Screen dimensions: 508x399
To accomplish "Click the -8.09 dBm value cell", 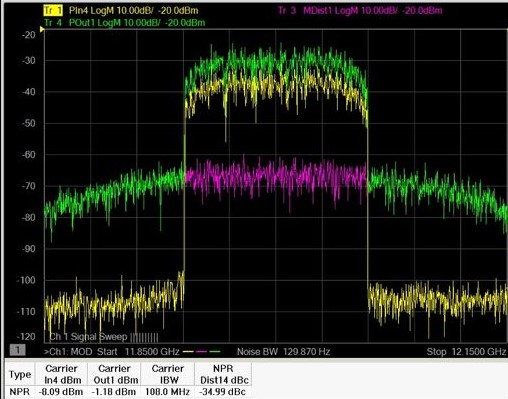I will point(61,392).
